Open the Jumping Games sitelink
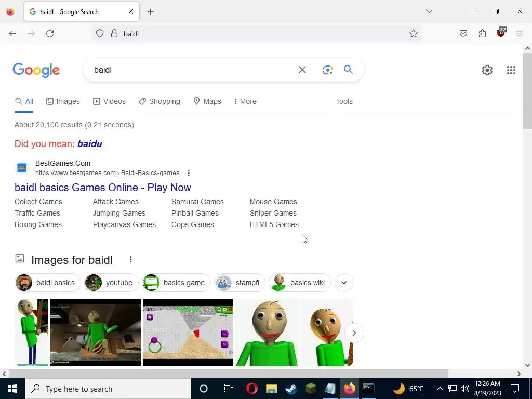 click(x=119, y=213)
